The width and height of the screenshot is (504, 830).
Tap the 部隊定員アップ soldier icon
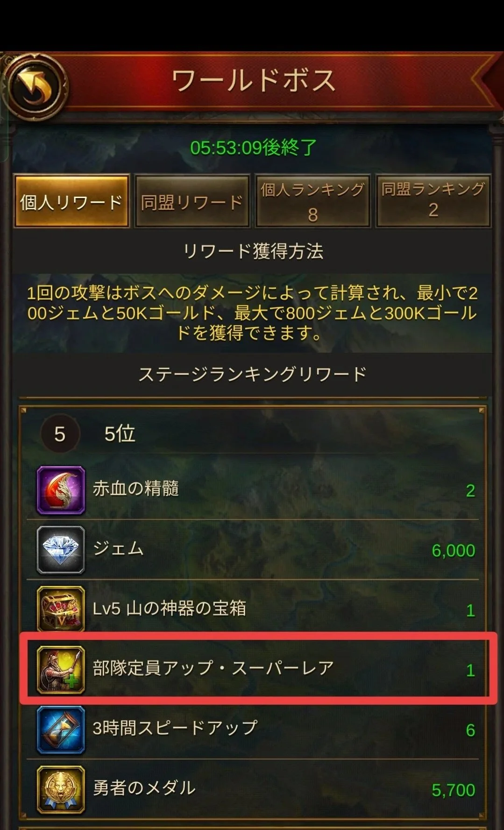point(61,669)
